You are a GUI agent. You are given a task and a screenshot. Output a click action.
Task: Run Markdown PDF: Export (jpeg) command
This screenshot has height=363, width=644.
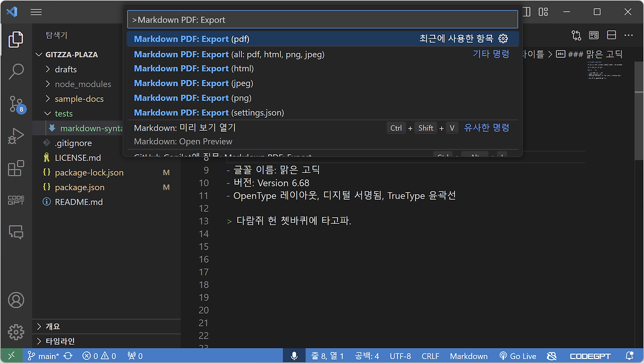pos(323,83)
